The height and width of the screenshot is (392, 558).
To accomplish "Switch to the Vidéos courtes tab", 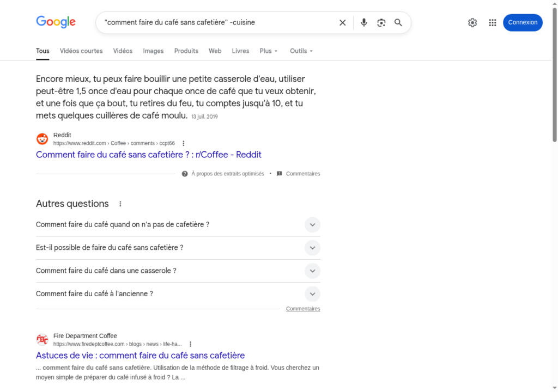I will (81, 51).
